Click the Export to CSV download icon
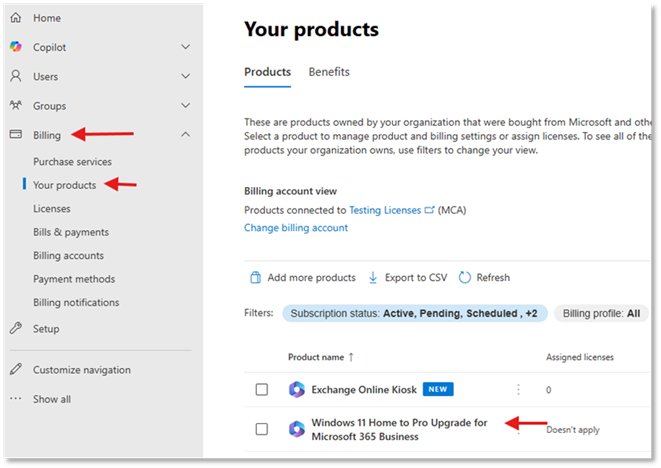Screen dimensions: 661x468 (x=373, y=277)
